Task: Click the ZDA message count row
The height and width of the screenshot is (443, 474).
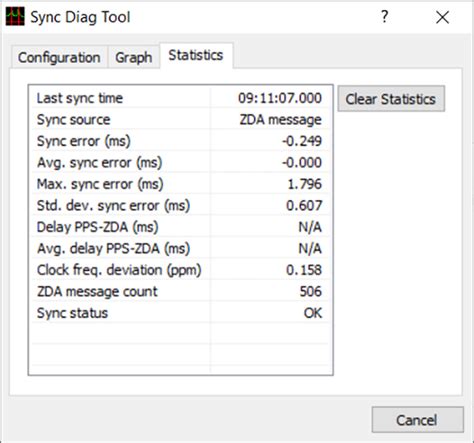Action: pyautogui.click(x=180, y=291)
